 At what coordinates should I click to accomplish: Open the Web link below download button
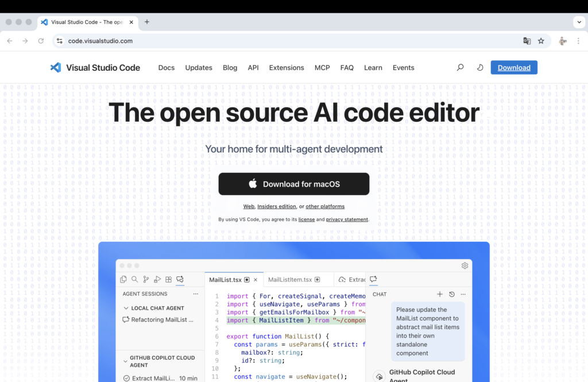click(x=249, y=206)
